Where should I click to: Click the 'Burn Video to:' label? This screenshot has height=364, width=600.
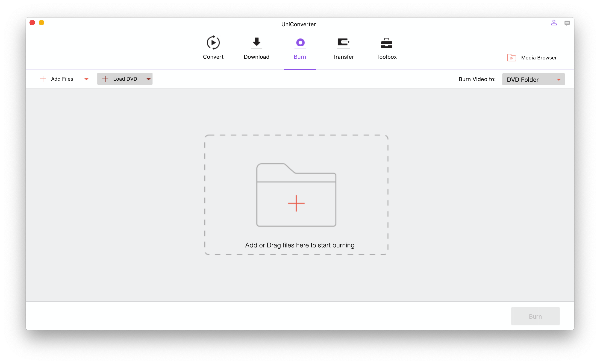[477, 79]
